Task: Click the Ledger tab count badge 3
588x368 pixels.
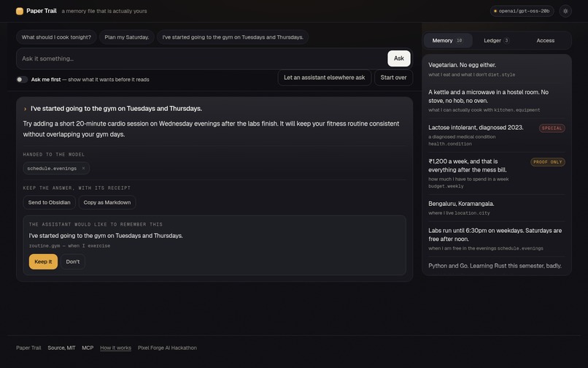Action: [506, 41]
